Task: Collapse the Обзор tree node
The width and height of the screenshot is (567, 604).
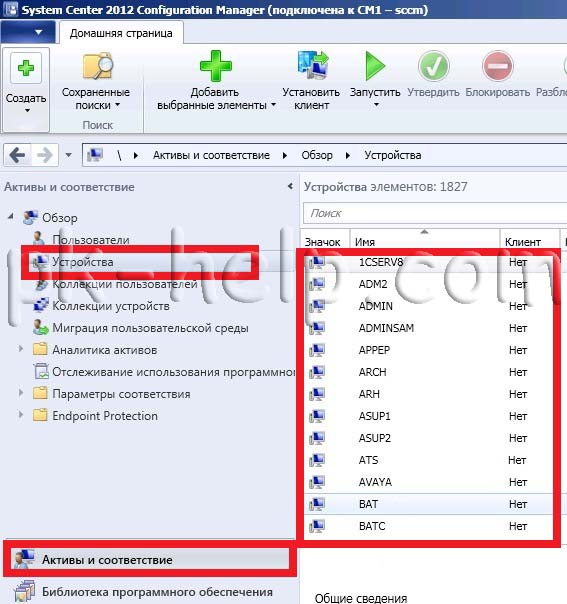Action: pyautogui.click(x=11, y=216)
